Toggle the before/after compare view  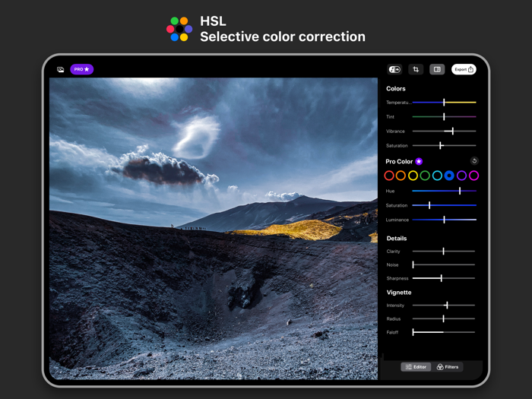437,70
